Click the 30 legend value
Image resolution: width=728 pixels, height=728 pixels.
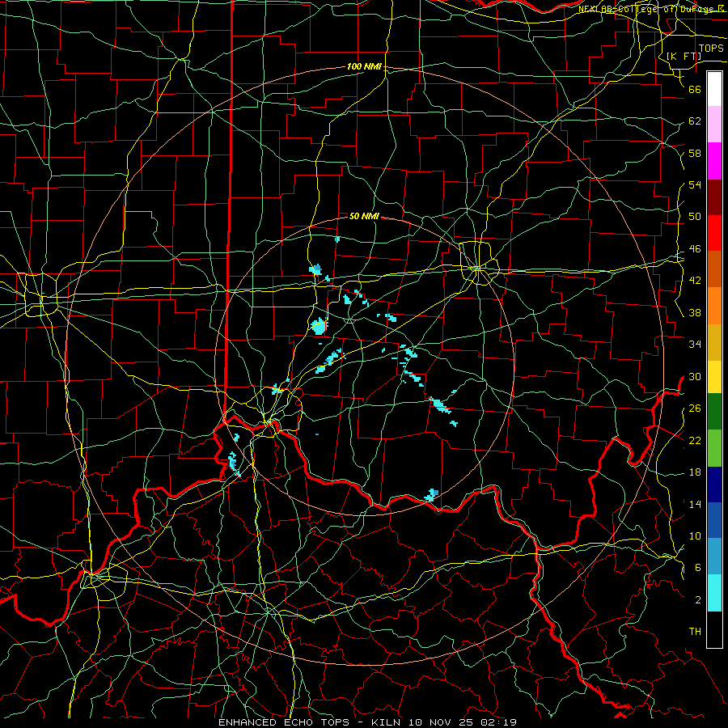click(x=695, y=376)
